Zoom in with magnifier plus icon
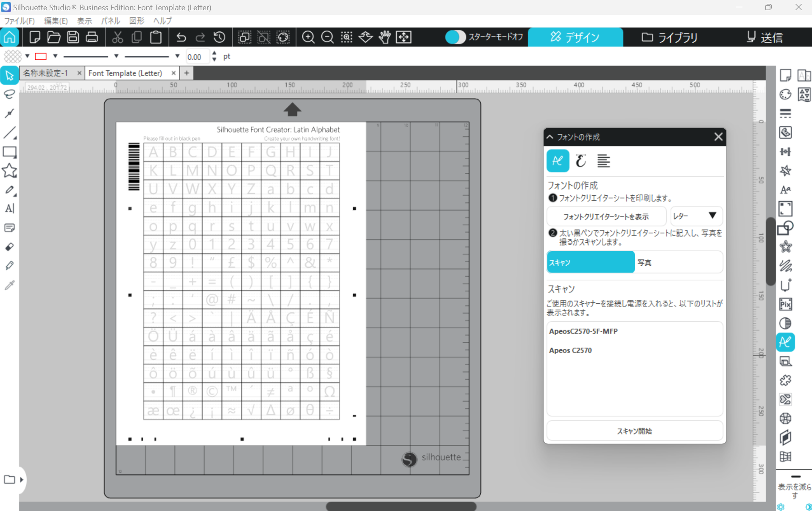 (x=308, y=37)
